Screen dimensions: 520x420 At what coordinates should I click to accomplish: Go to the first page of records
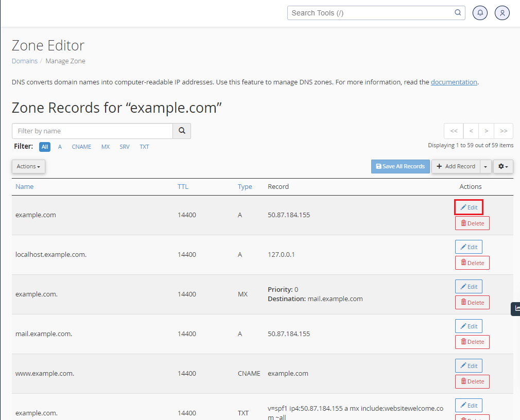[x=454, y=131]
